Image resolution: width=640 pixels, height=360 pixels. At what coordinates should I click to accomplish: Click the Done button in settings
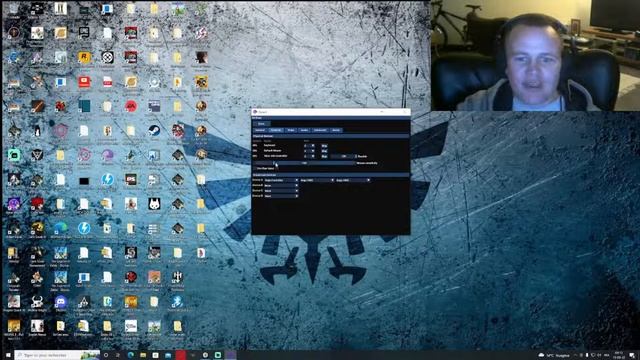(262, 124)
